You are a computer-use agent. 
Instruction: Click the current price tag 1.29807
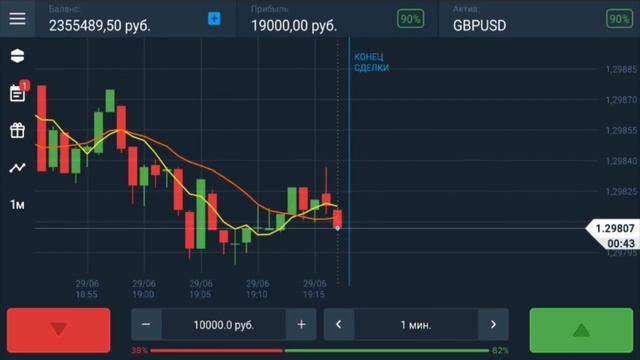pos(615,228)
